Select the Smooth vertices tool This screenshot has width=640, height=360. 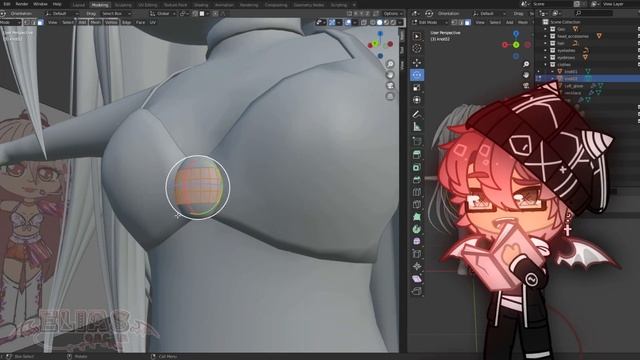pos(417,242)
